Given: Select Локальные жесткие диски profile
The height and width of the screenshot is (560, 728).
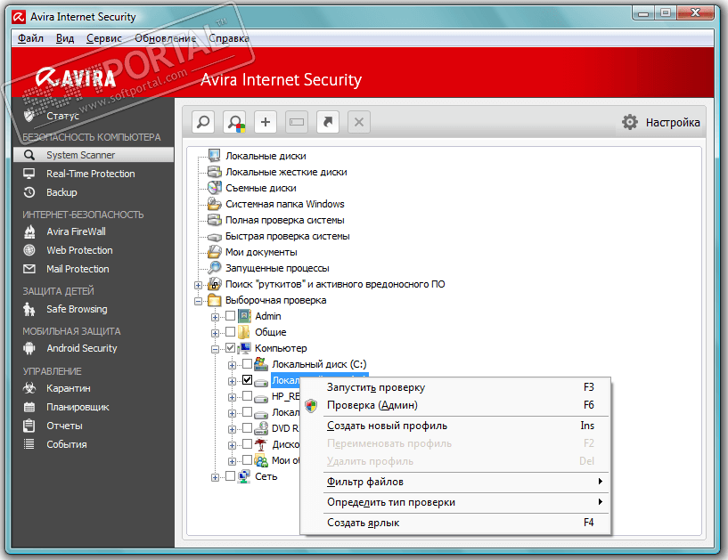Looking at the screenshot, I should (286, 172).
